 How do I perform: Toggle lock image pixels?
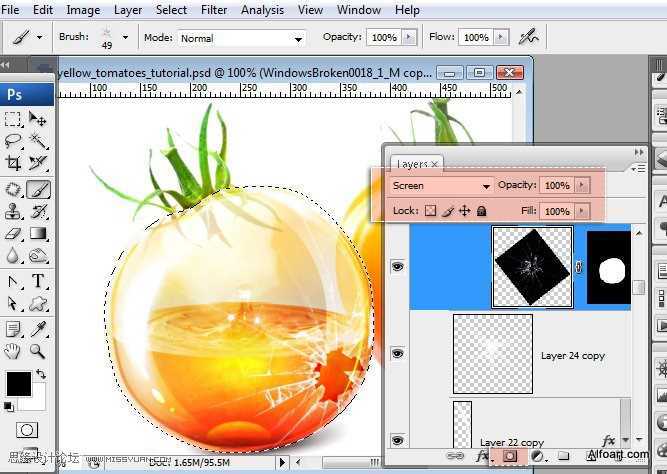point(448,211)
